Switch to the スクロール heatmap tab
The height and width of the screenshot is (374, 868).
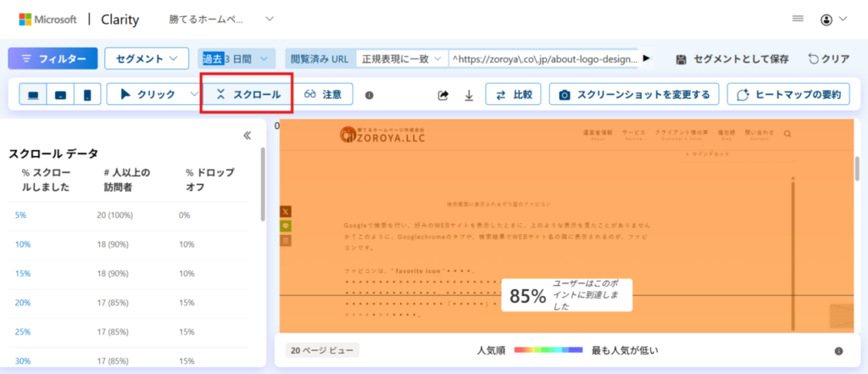[247, 94]
